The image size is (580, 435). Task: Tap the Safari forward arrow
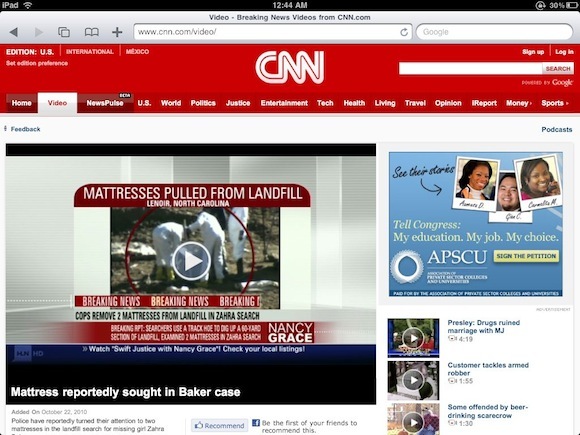(x=38, y=32)
